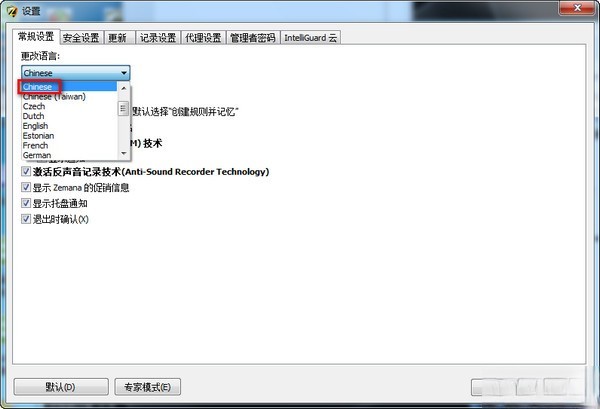Open the IntelliGuard 云 tab
Screen dimensions: 600x409
pyautogui.click(x=310, y=37)
